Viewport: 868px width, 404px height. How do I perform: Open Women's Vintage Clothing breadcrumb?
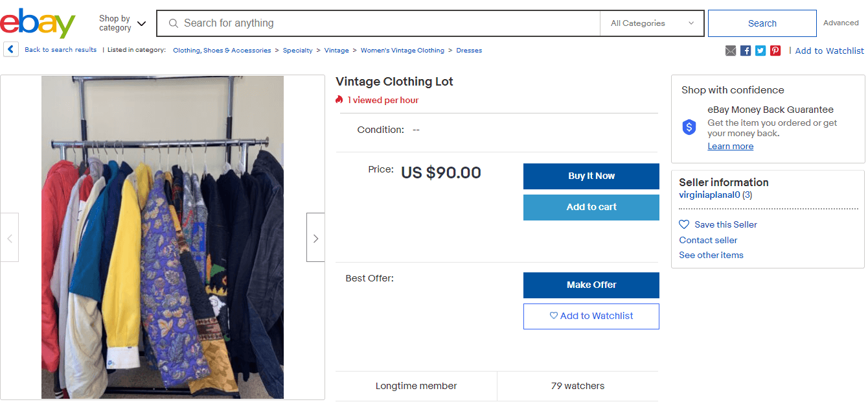[402, 51]
